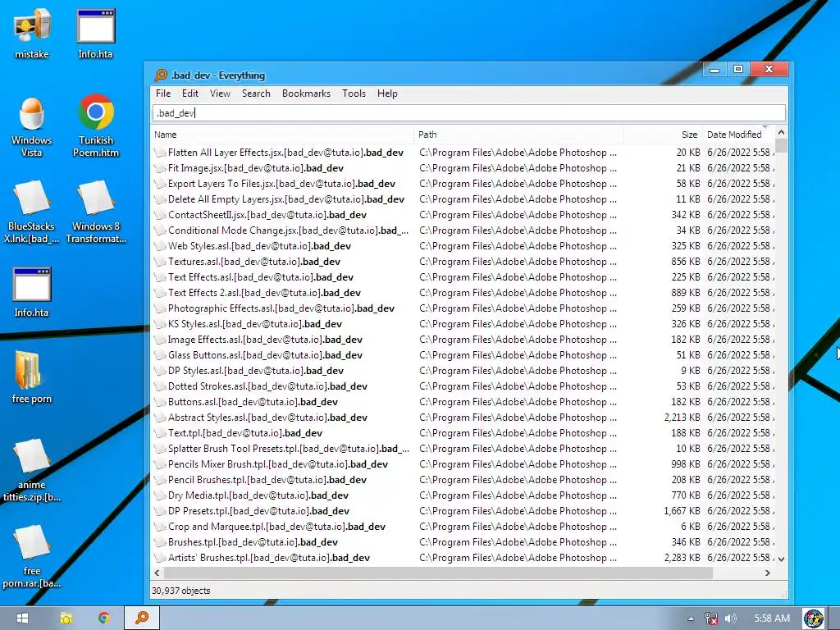Select the Windows Vista desktop icon
The width and height of the screenshot is (840, 630).
[x=32, y=127]
